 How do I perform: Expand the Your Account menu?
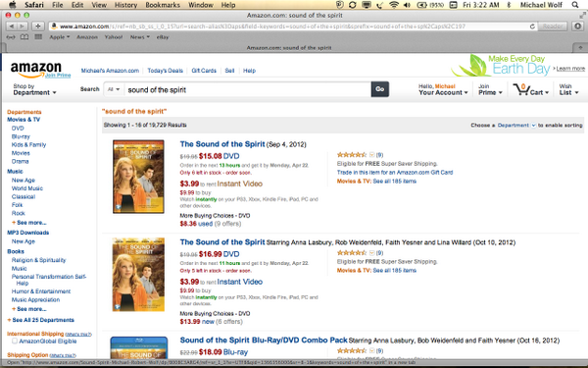coord(443,89)
